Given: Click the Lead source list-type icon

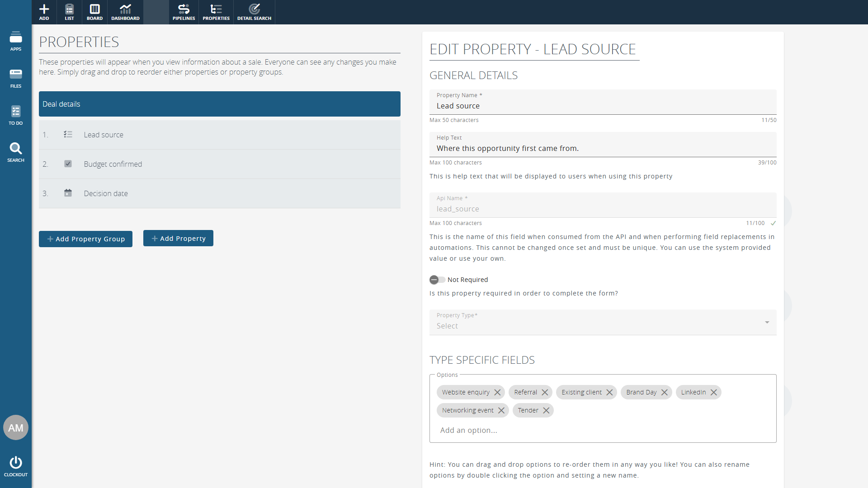Looking at the screenshot, I should point(68,134).
